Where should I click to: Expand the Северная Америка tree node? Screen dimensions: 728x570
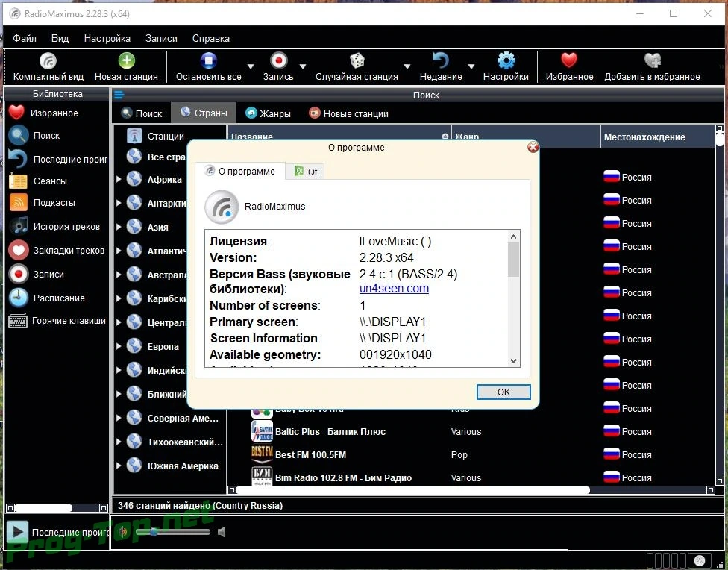point(119,418)
